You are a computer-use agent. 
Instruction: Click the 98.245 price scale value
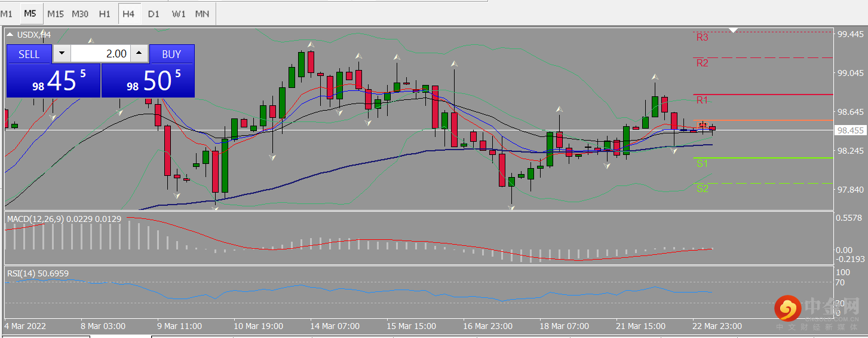tap(851, 151)
